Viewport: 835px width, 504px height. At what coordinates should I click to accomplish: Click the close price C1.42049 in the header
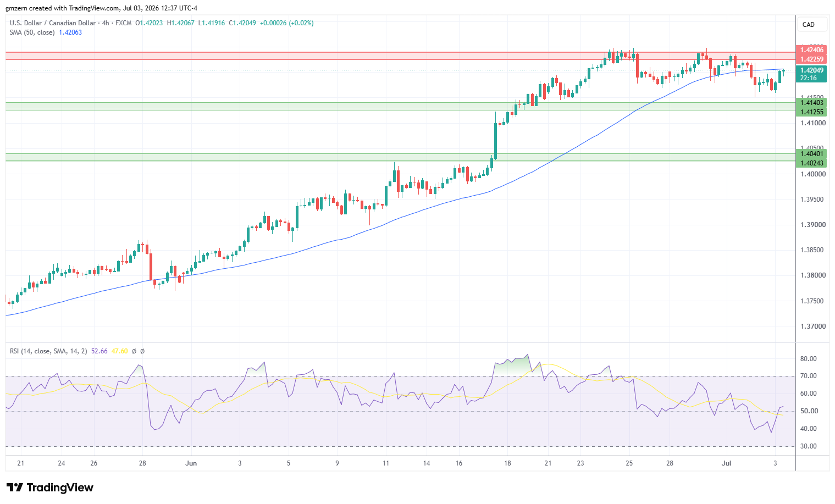coord(242,23)
